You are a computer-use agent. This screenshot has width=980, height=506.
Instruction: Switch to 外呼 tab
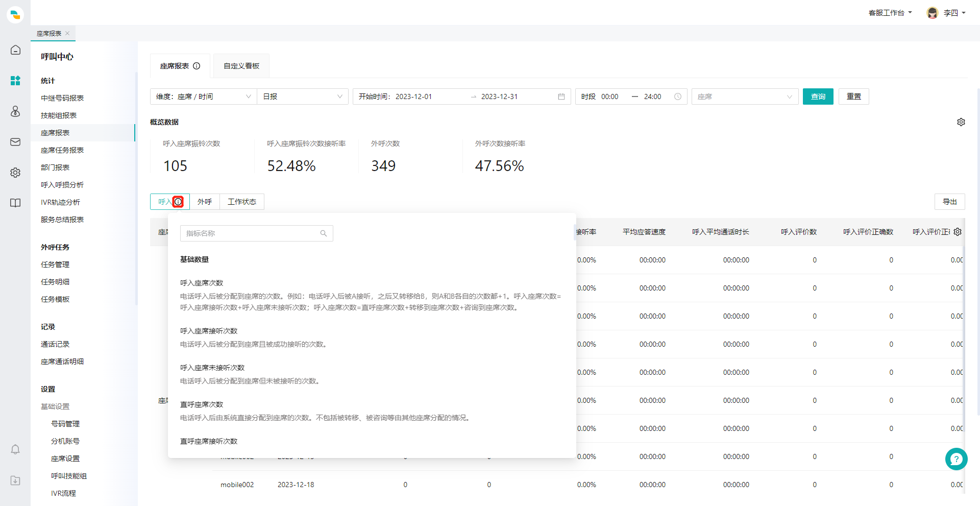pos(205,202)
